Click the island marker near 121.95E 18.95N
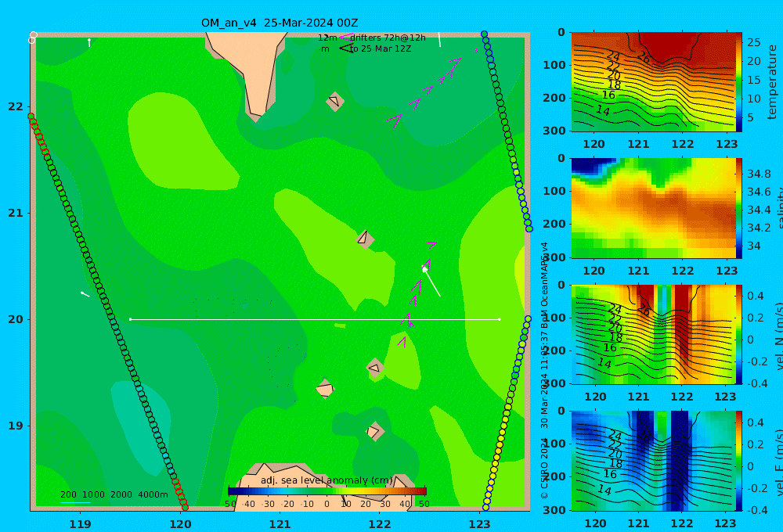 coord(374,431)
